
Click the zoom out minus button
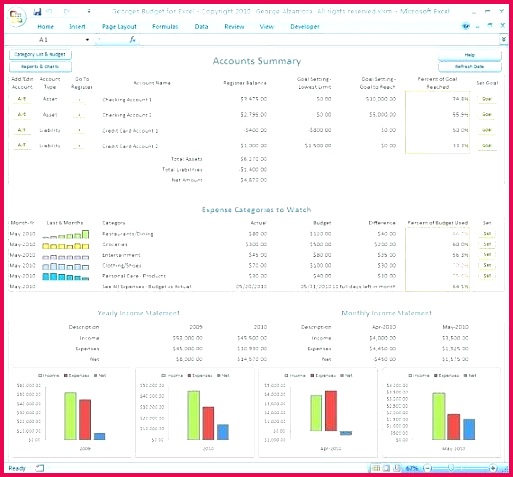[x=427, y=468]
